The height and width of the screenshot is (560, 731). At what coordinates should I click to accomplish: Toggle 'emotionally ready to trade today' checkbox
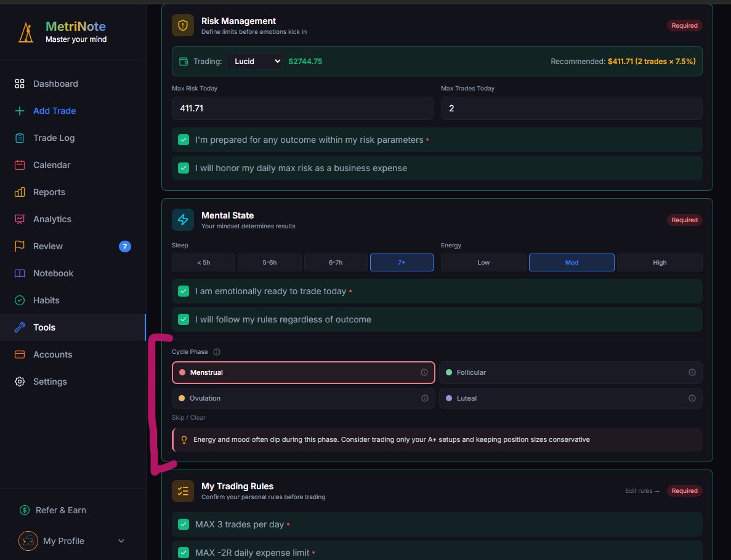click(x=184, y=291)
